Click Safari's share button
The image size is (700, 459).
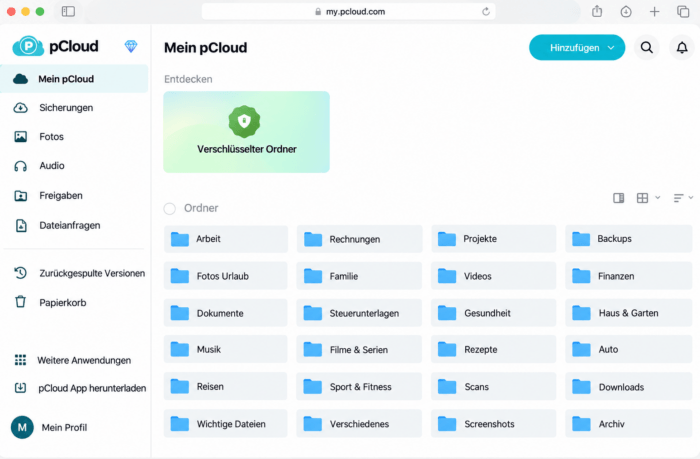point(597,11)
